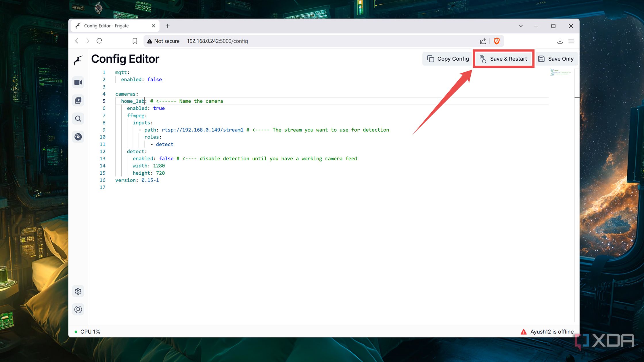Click the Save & Restart button

[x=503, y=59]
